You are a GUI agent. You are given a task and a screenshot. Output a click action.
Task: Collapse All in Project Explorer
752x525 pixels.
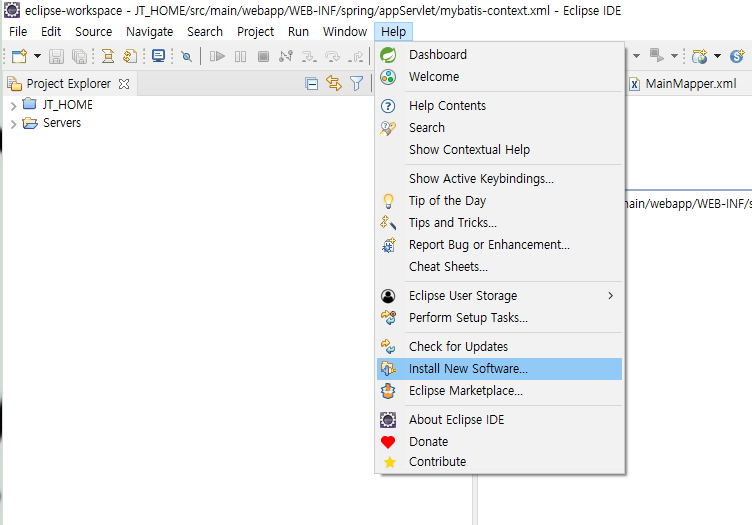pyautogui.click(x=312, y=84)
